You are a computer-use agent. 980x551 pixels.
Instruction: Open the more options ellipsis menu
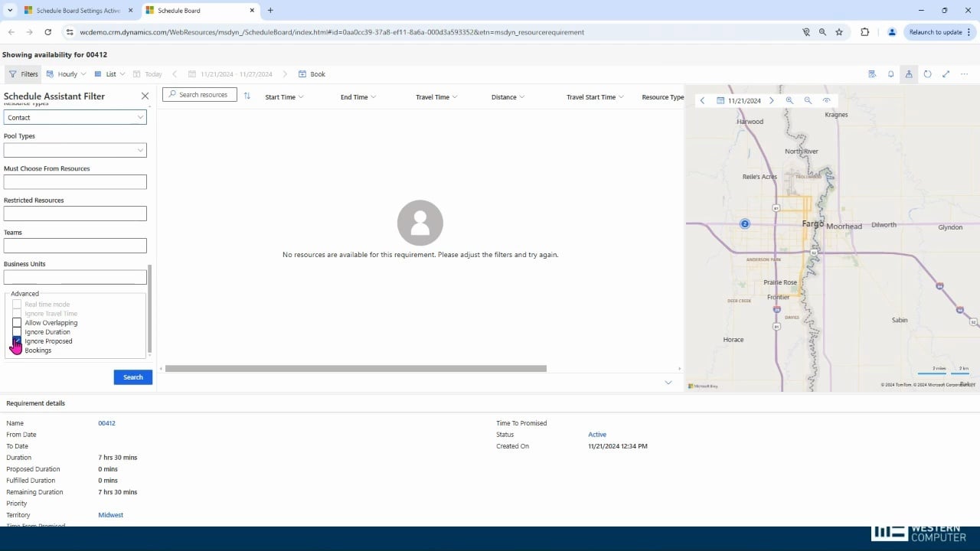click(964, 73)
